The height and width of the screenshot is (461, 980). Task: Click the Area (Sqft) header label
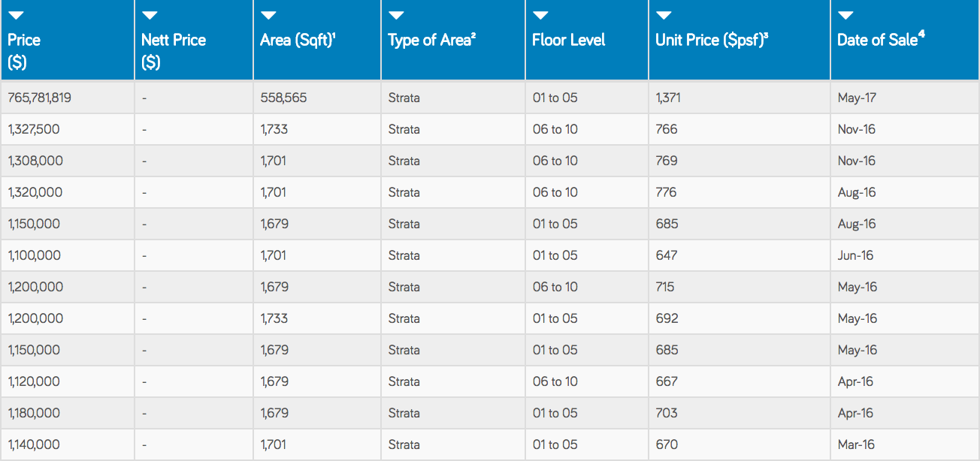click(x=298, y=41)
